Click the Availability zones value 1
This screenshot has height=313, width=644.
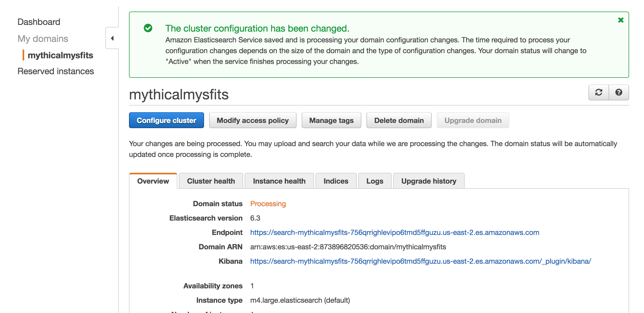click(252, 286)
